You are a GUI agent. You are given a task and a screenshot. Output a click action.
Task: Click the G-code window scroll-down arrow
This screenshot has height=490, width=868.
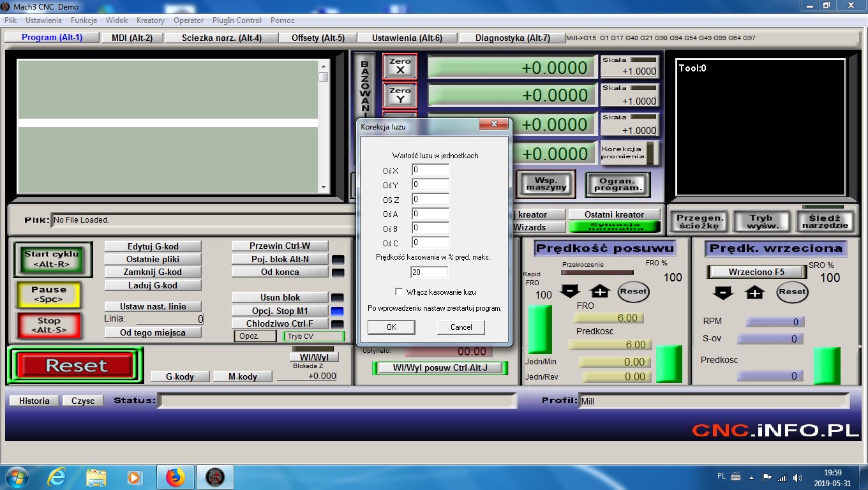coord(324,187)
